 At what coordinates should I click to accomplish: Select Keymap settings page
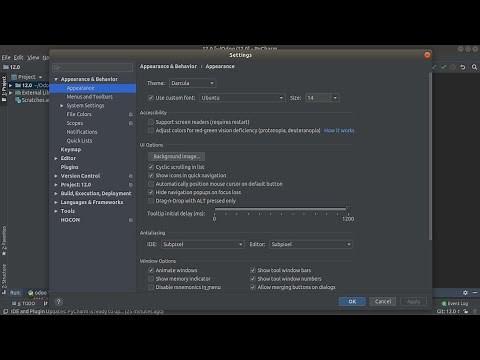click(71, 149)
